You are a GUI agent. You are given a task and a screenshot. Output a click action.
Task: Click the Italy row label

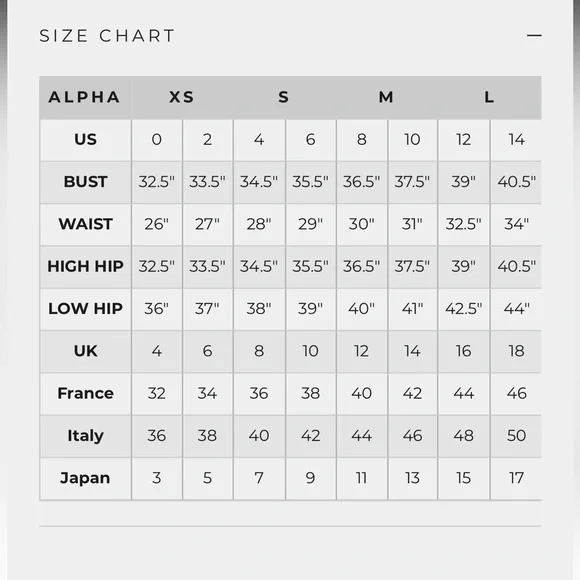click(85, 436)
